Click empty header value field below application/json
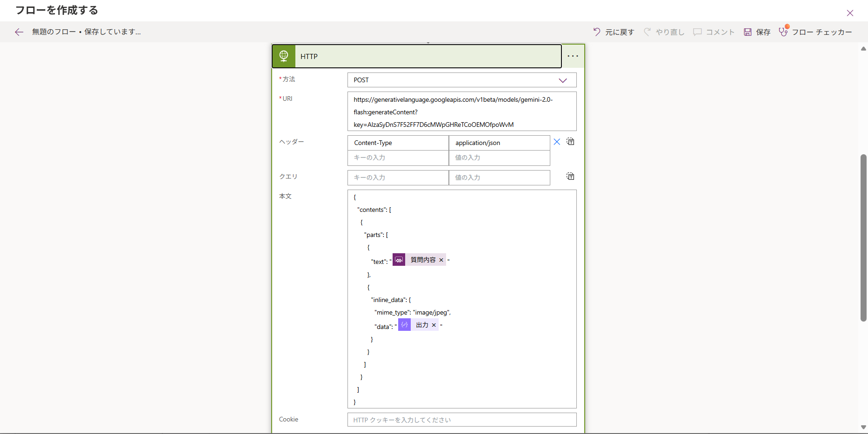 499,158
